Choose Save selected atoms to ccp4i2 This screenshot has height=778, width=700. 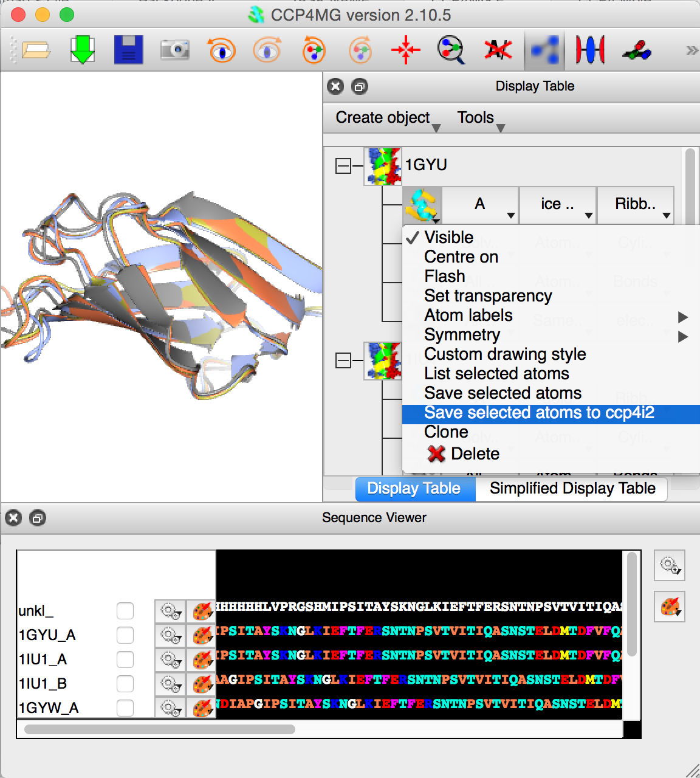click(x=539, y=413)
